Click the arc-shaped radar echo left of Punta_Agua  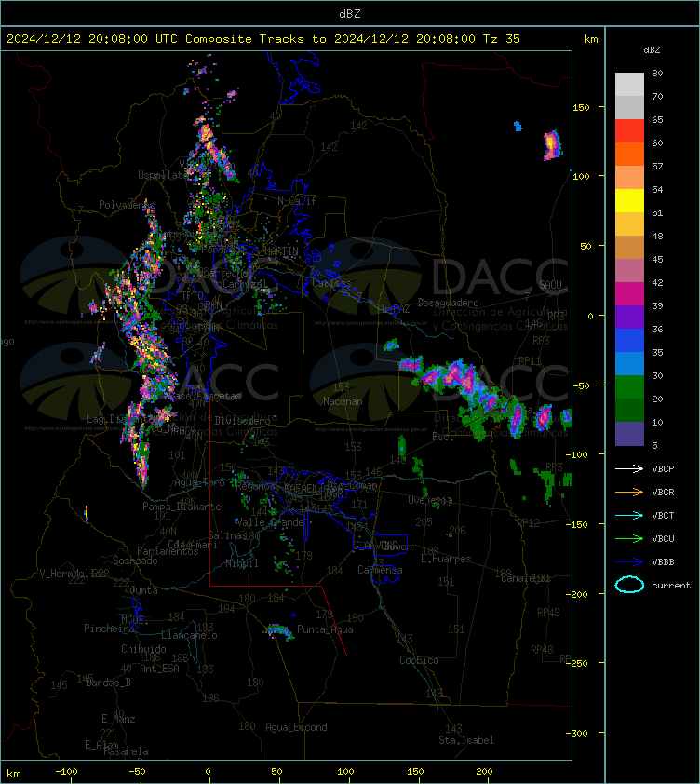tap(279, 631)
